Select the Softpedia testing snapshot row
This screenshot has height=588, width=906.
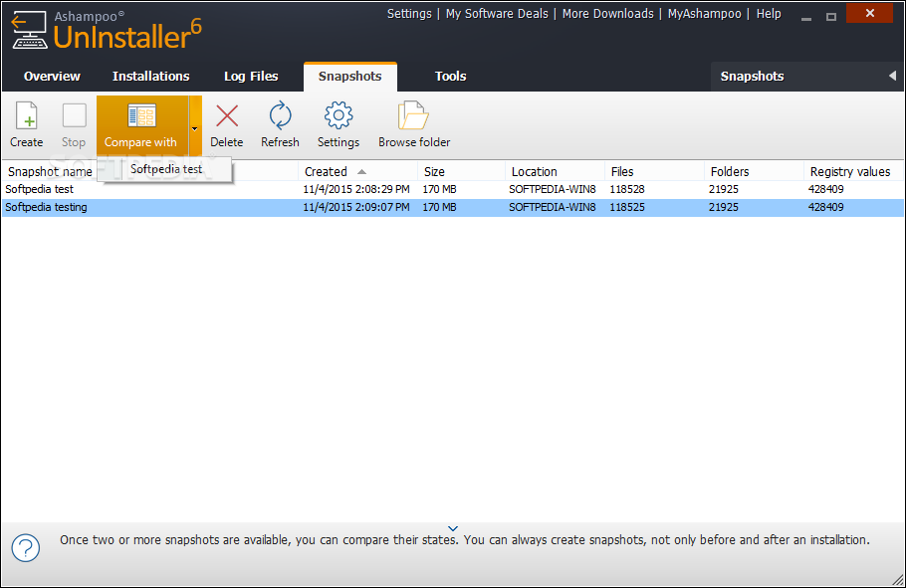tap(453, 207)
